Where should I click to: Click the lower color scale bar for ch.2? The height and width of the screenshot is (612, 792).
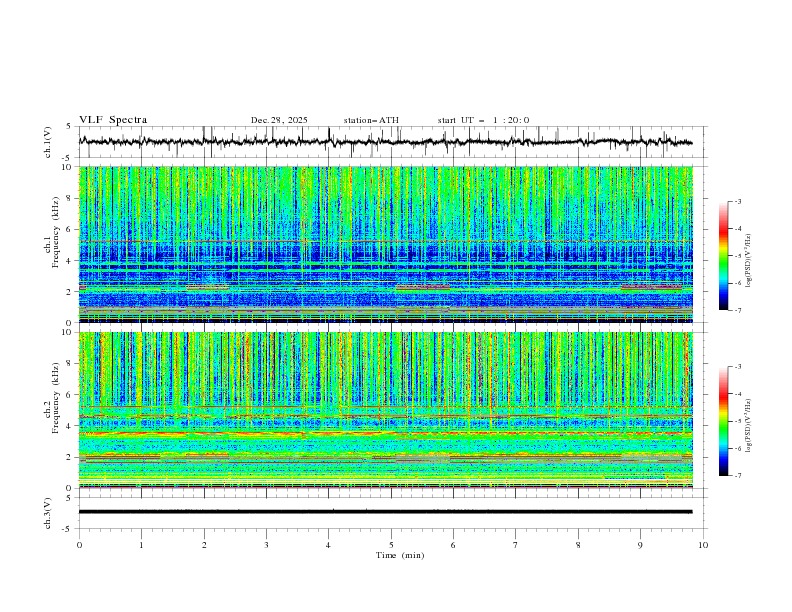click(723, 421)
